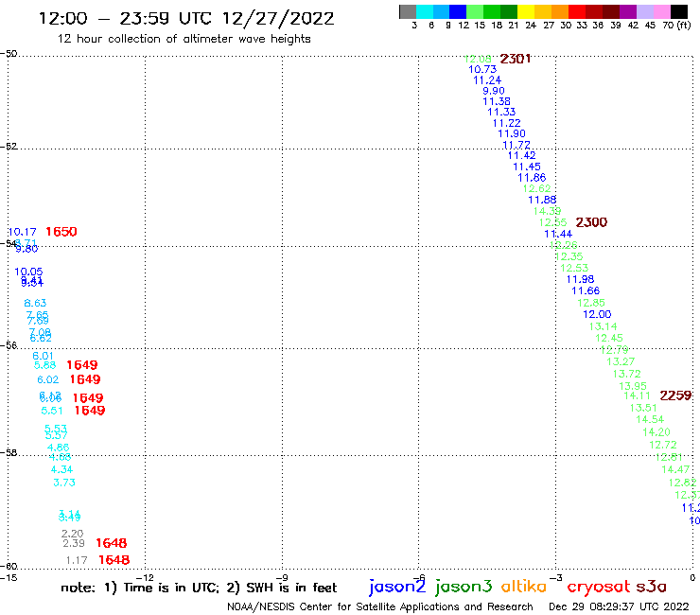Click the 14.47 wave height value
The width and height of the screenshot is (700, 615).
675,470
